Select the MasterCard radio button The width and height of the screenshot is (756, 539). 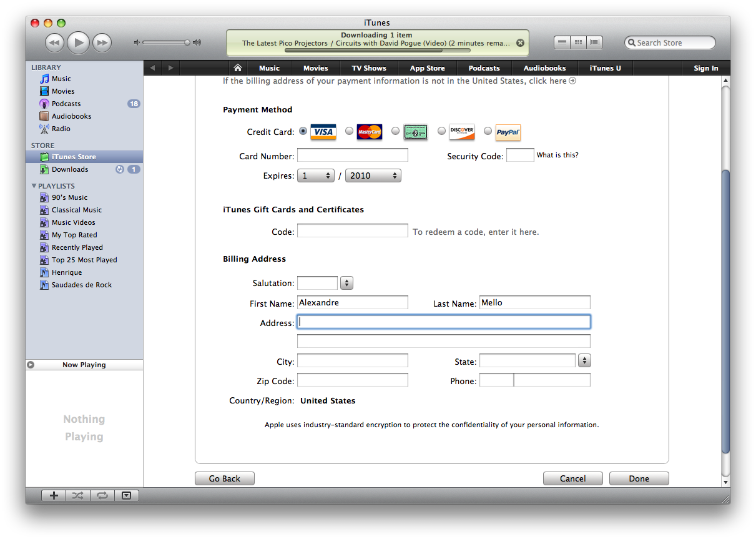349,131
